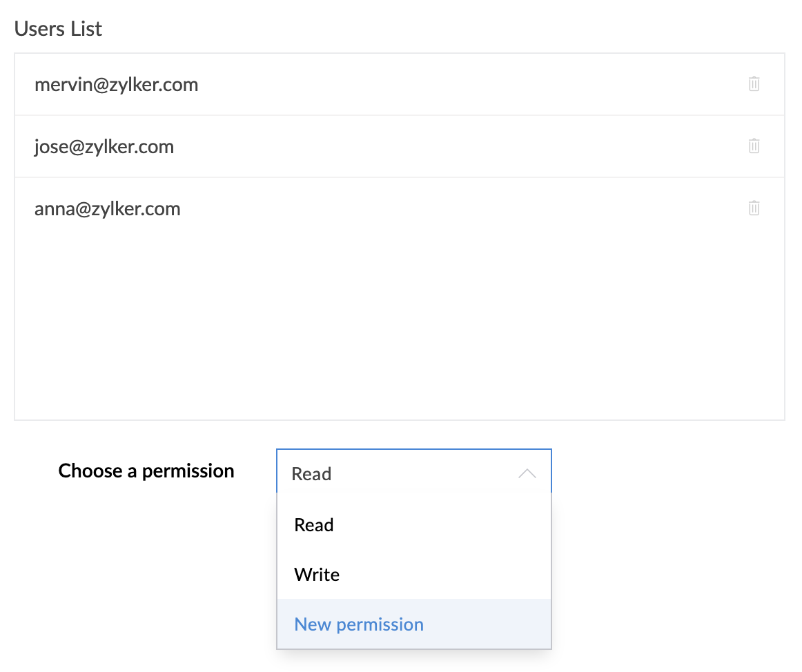Pick the Write option from the permission list

(317, 575)
